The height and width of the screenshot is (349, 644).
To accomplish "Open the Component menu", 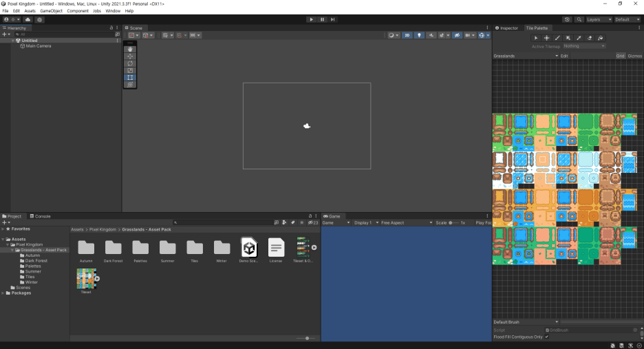I will coord(78,11).
